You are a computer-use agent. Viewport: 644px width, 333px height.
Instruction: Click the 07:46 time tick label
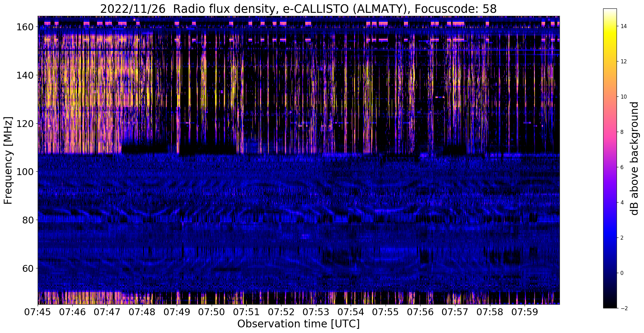pyautogui.click(x=73, y=312)
